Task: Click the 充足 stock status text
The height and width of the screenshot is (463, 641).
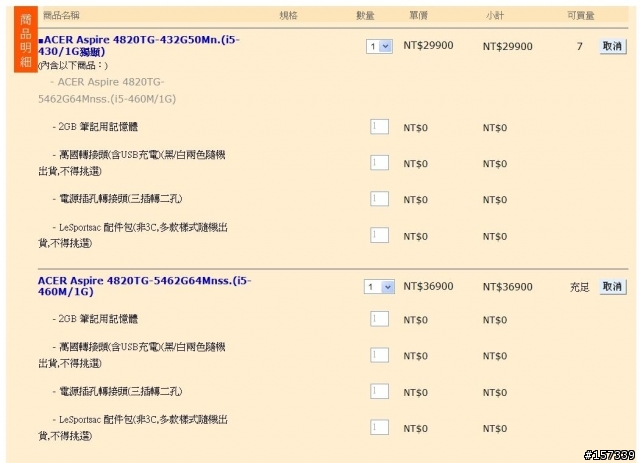Action: [x=580, y=287]
